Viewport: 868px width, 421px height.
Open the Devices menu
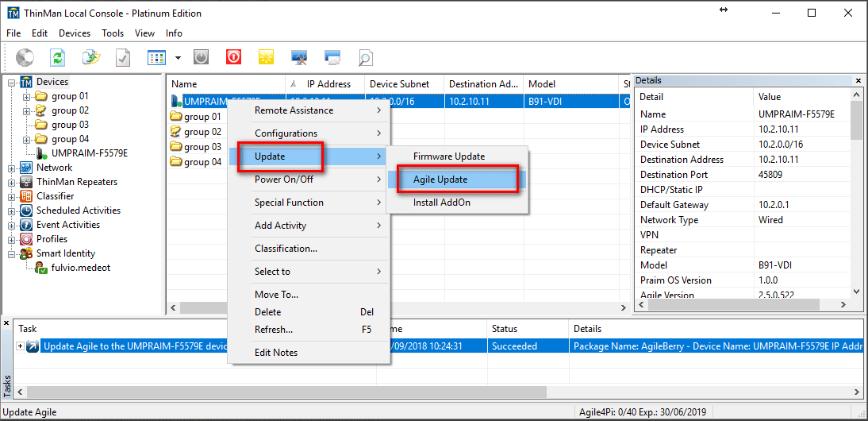point(75,33)
